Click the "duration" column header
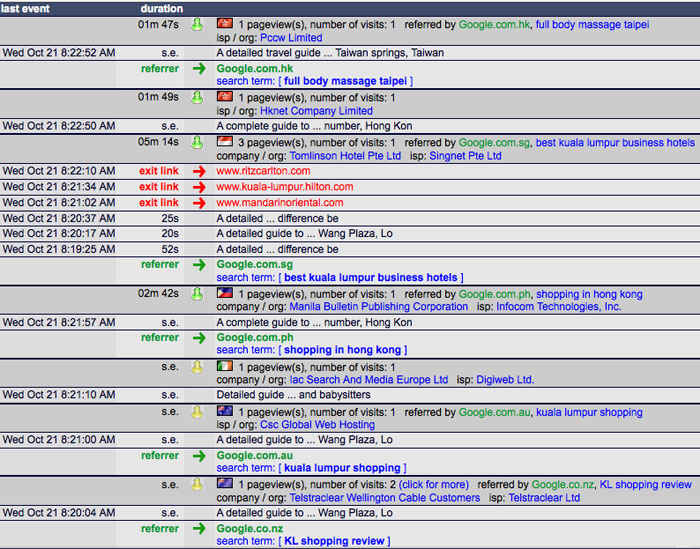The height and width of the screenshot is (549, 700). [x=161, y=8]
